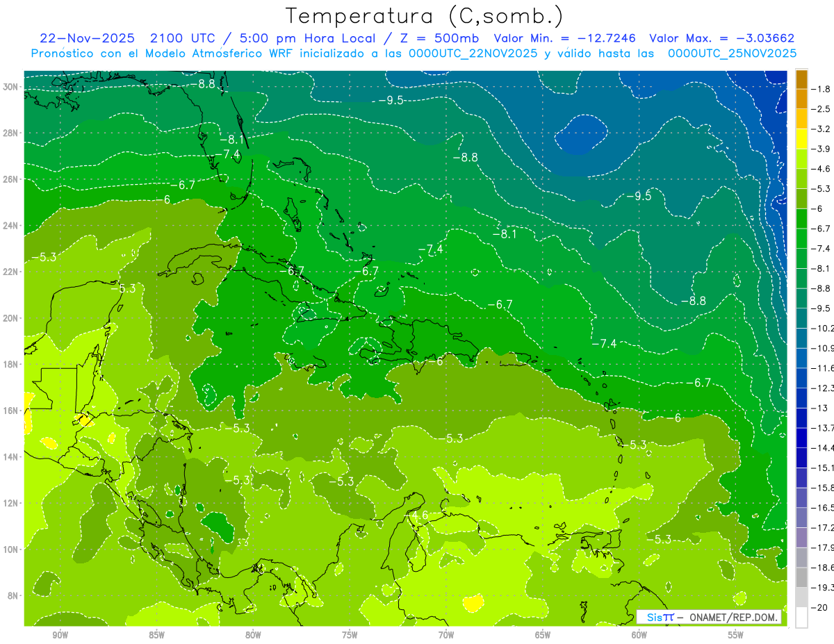This screenshot has width=834, height=644.
Task: Click the '-18.6' legend value
Action: [821, 568]
